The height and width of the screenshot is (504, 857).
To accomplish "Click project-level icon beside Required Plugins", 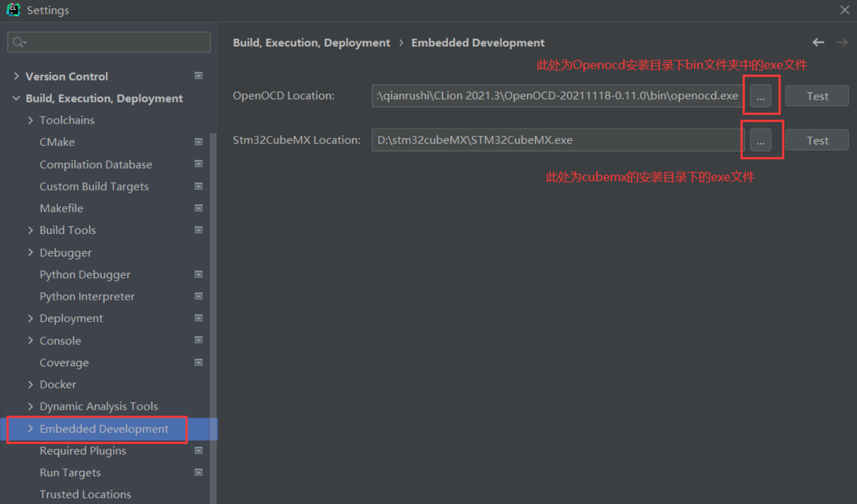I will 199,450.
